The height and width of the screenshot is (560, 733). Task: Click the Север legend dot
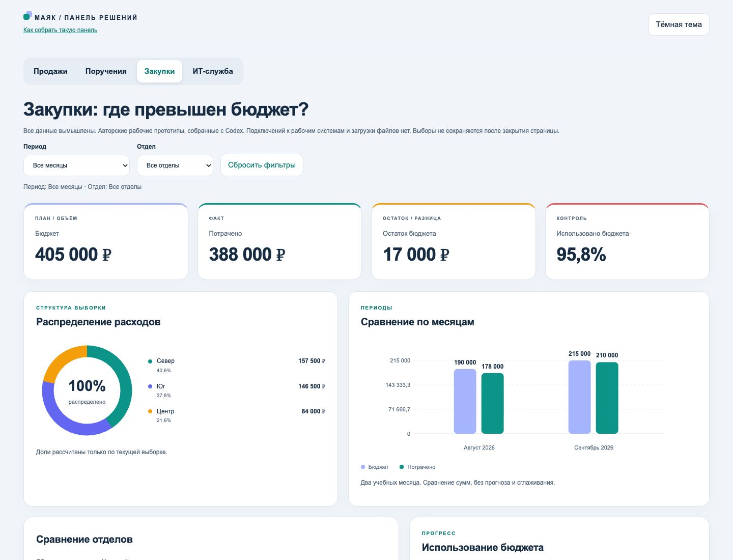[x=150, y=361]
